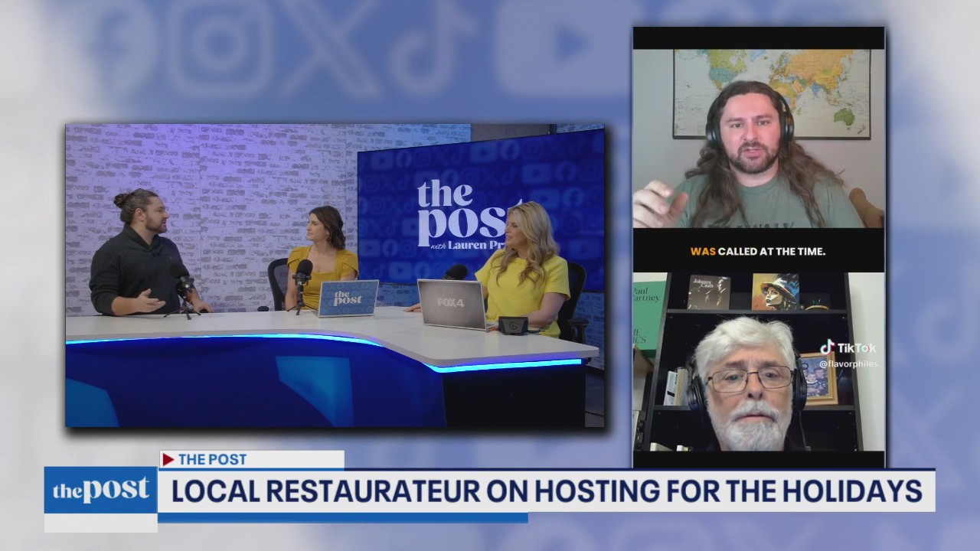Click the FOX 4 logo on laptop

[450, 299]
